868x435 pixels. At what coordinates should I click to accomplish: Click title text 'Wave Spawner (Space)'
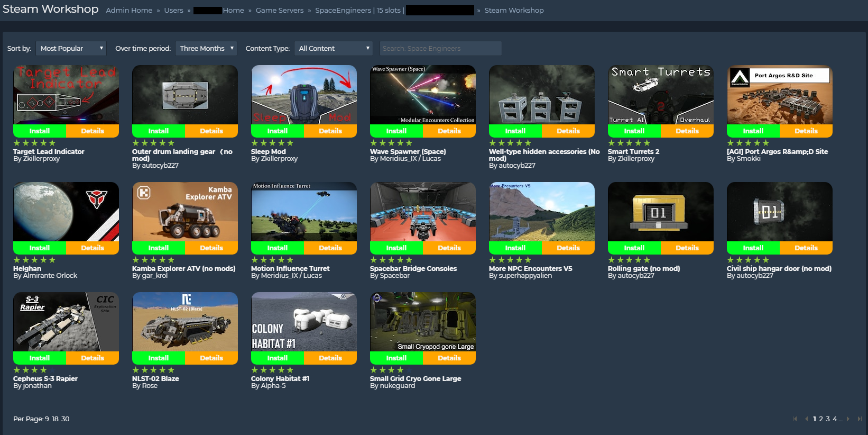point(408,151)
